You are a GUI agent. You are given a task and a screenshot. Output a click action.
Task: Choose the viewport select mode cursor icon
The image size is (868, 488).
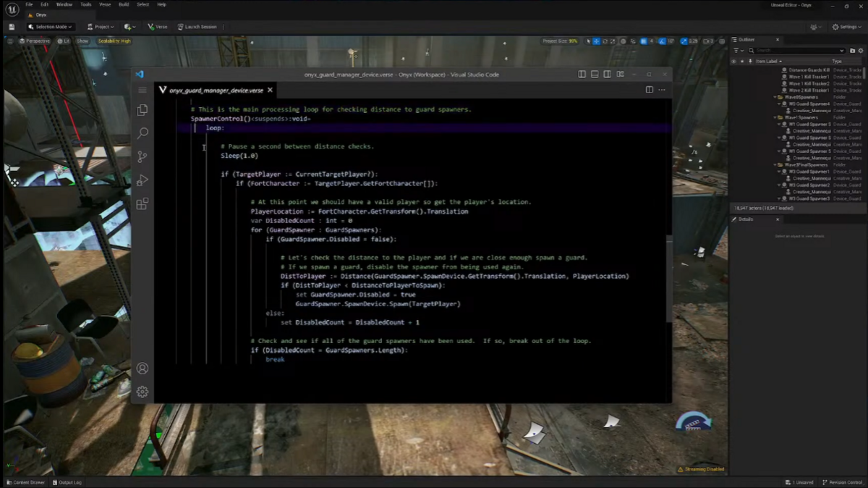click(588, 41)
